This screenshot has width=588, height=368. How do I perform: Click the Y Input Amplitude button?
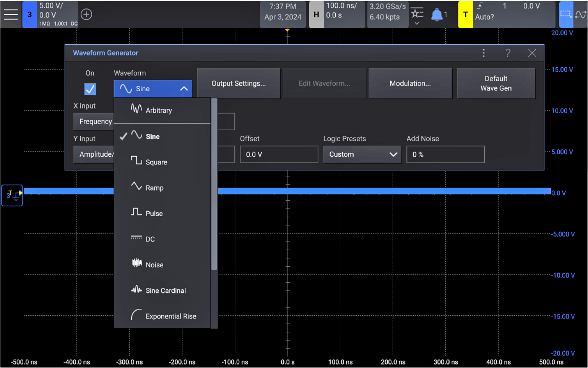click(94, 154)
